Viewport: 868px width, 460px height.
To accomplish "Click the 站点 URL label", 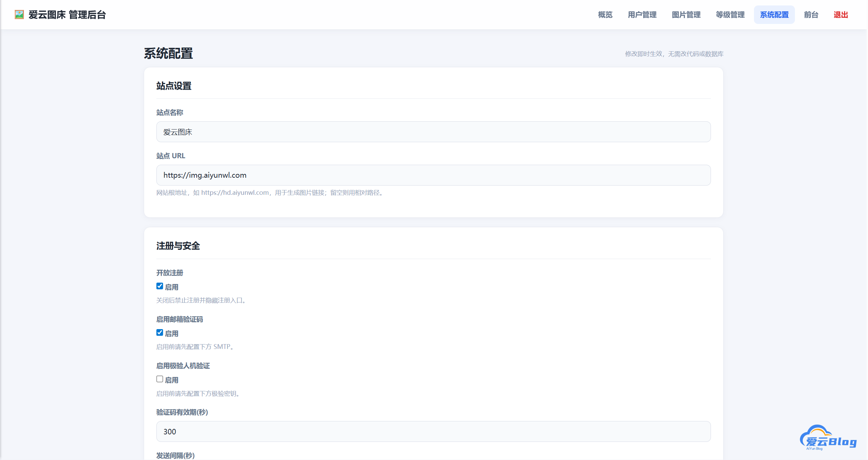I will coord(171,156).
